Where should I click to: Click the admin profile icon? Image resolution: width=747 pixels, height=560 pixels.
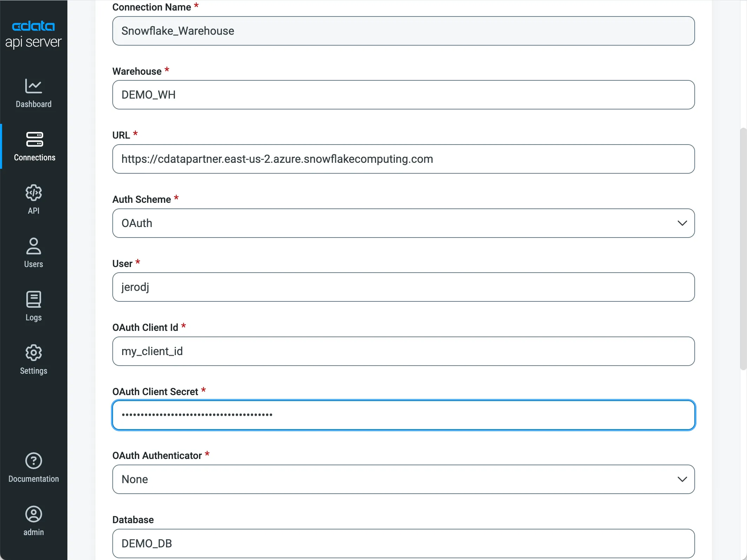[34, 514]
